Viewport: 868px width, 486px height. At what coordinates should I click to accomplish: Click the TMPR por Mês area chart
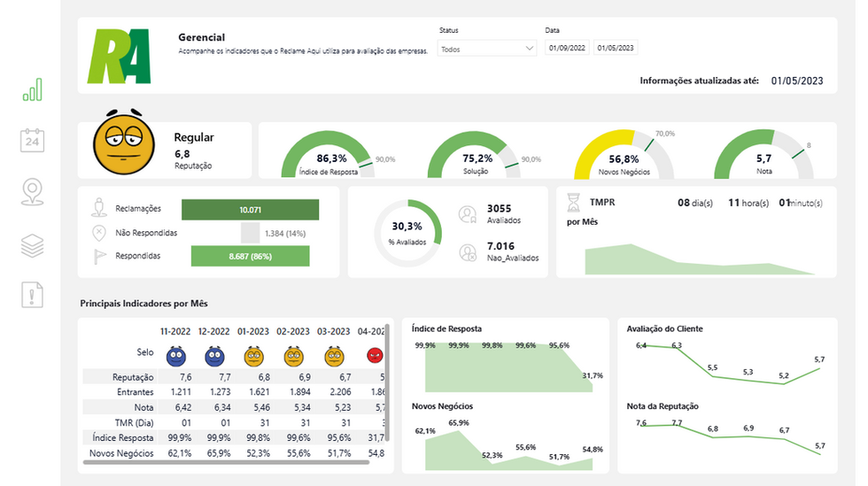tap(700, 259)
